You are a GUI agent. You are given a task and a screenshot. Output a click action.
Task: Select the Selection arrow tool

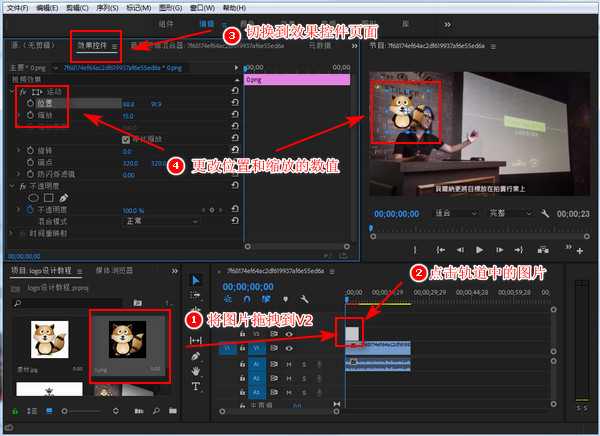(196, 280)
